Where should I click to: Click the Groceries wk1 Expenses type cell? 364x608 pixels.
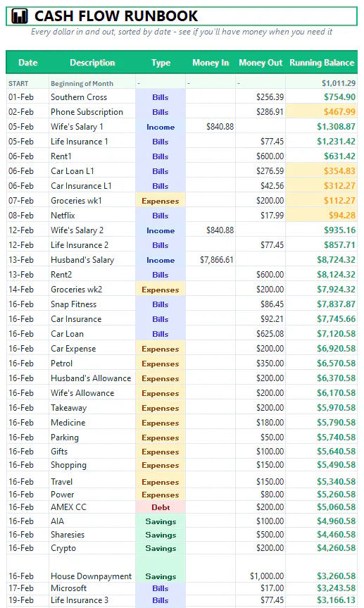pyautogui.click(x=161, y=201)
